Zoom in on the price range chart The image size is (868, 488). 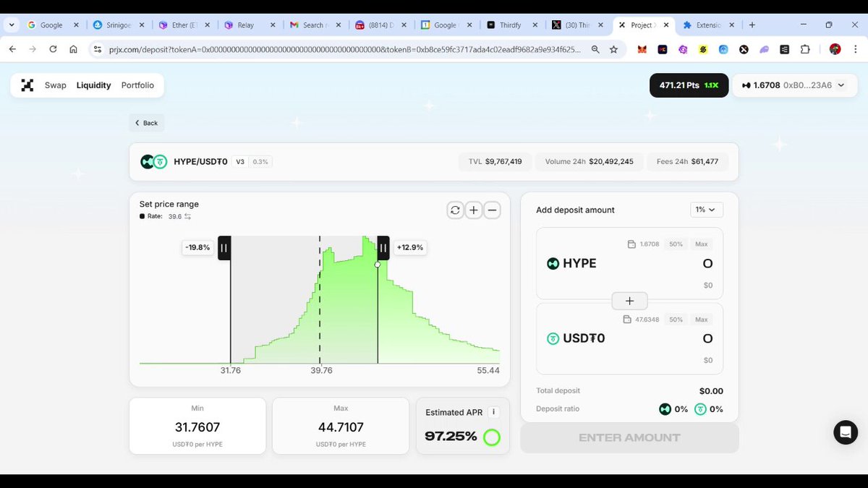474,210
